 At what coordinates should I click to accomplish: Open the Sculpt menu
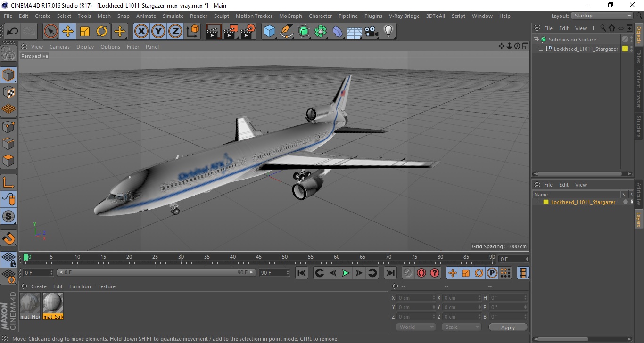tap(222, 16)
